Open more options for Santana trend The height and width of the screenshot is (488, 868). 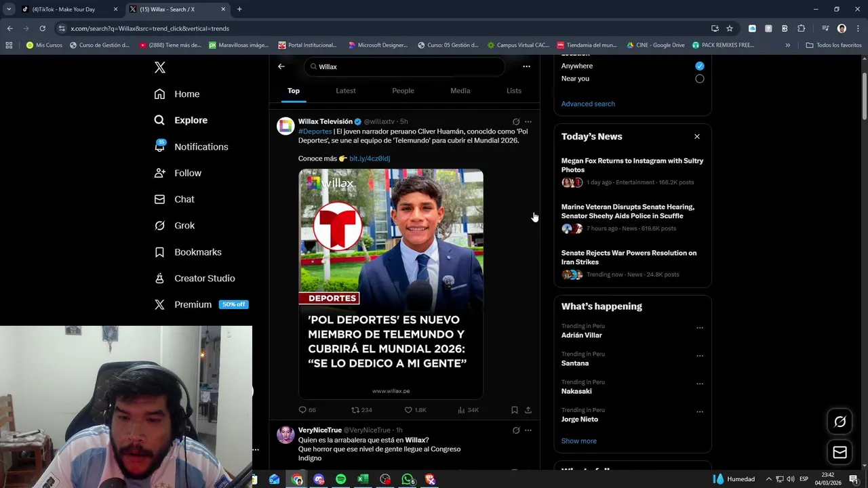[x=700, y=356]
